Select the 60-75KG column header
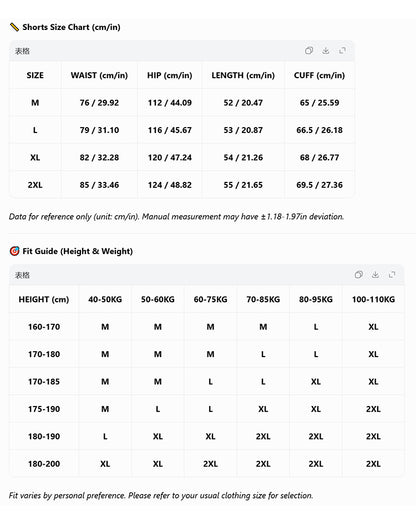Image resolution: width=416 pixels, height=513 pixels. (210, 299)
